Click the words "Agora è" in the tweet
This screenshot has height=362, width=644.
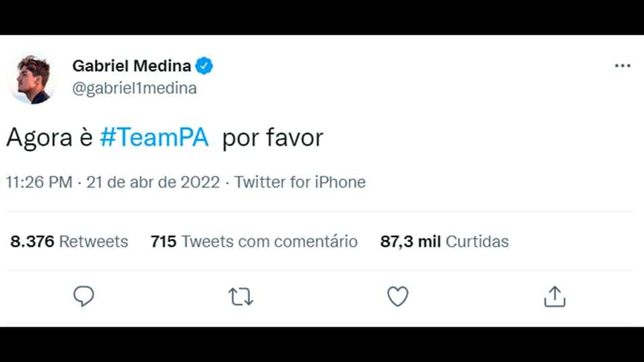coord(49,138)
